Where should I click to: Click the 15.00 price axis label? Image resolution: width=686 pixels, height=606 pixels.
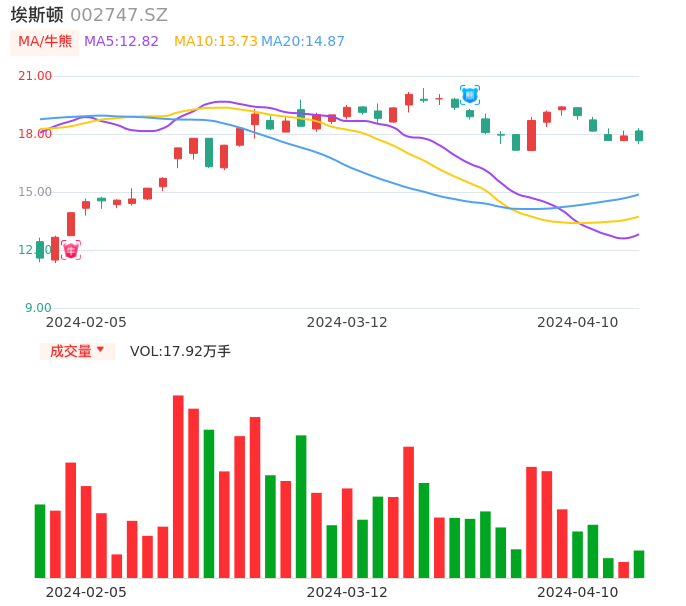tap(36, 192)
